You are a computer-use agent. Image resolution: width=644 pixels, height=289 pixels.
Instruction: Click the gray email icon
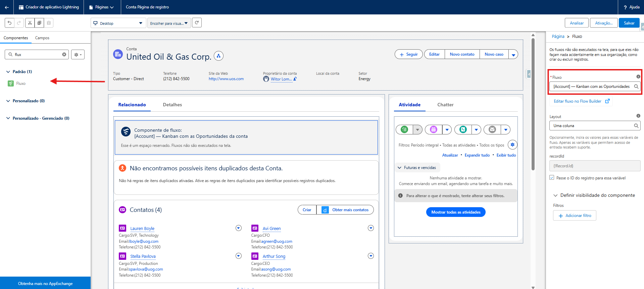492,129
